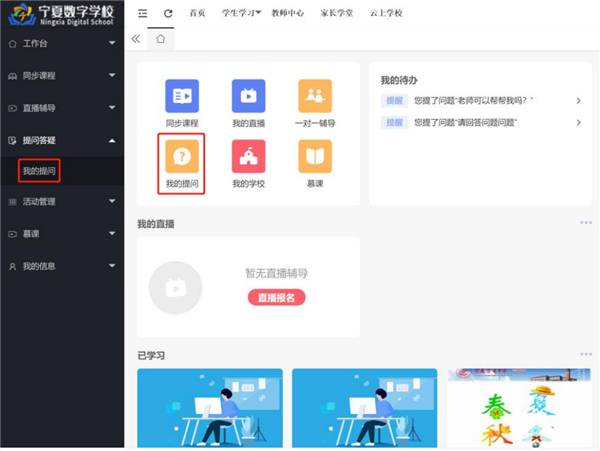
Task: Go to 教师中心 in top navigation
Action: [x=287, y=13]
